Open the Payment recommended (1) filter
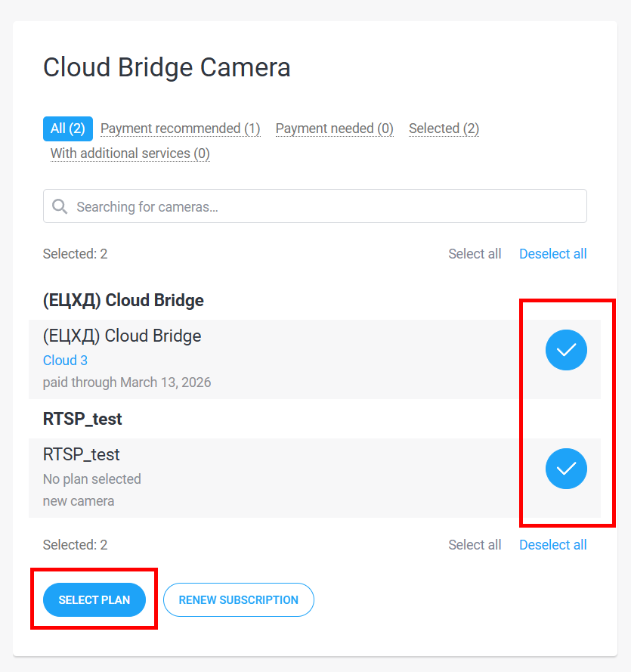The width and height of the screenshot is (631, 672). pos(180,129)
